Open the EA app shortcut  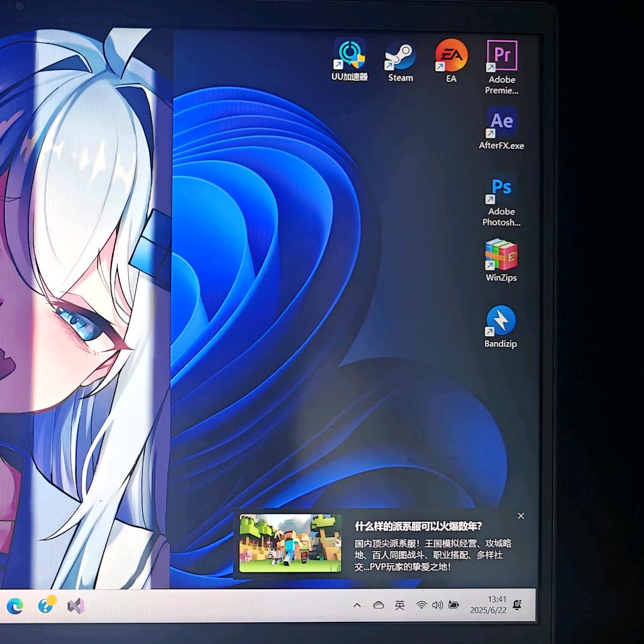pos(451,56)
